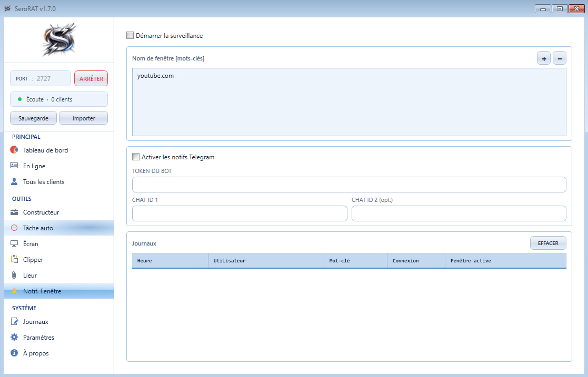
Task: Open the Journaux section in sidebar
Action: (59, 322)
